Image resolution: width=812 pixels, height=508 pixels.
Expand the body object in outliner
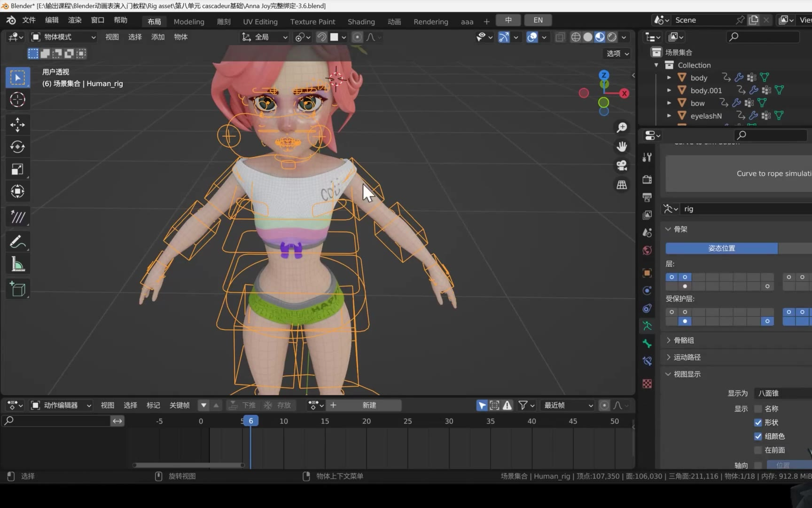[669, 78]
